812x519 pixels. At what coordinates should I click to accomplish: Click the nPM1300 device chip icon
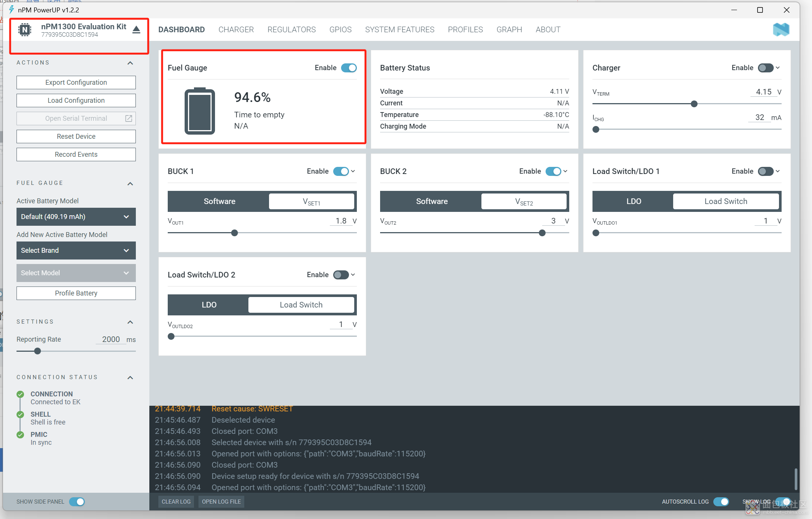click(25, 30)
